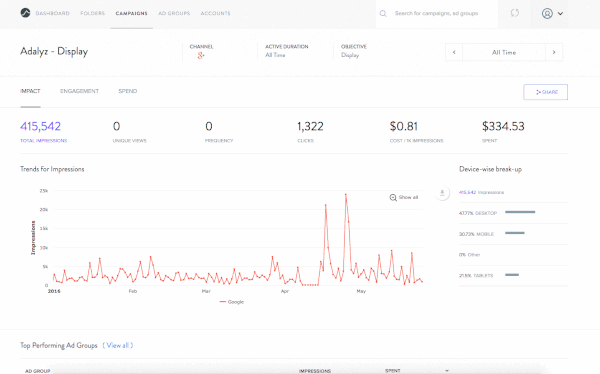Click the Mobile device share bar
Screen dimensions: 600x374
pos(515,233)
